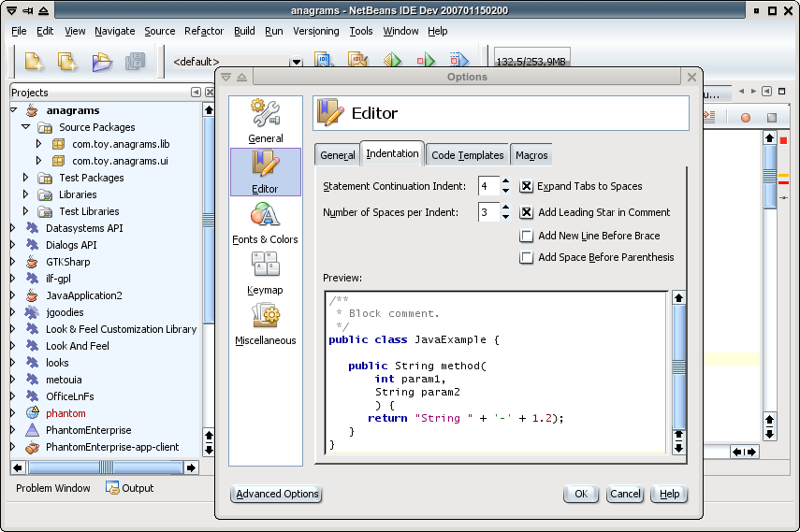Expand the com.toy.anagrams.ui package
This screenshot has width=800, height=532.
(x=38, y=161)
